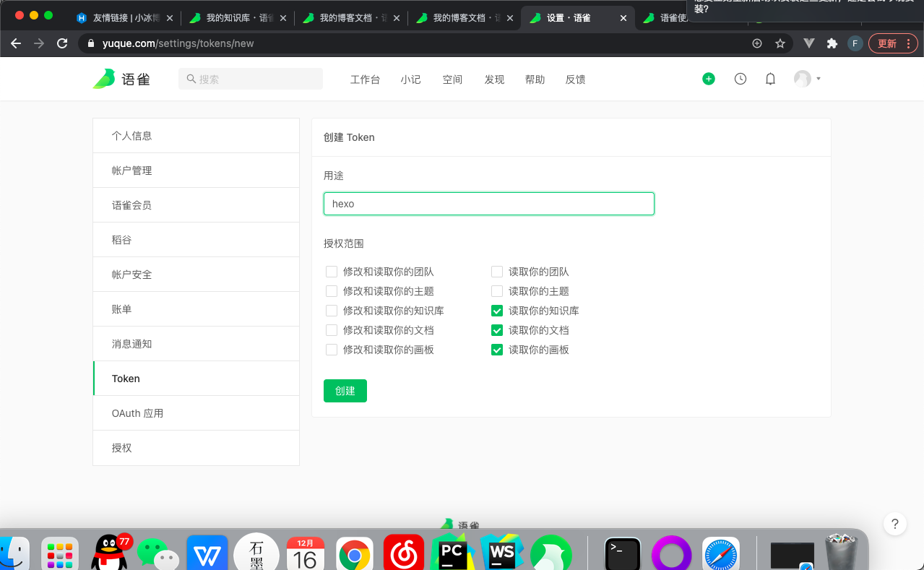Select 消息通知 in settings sidebar
Viewport: 924px width, 570px height.
click(196, 344)
